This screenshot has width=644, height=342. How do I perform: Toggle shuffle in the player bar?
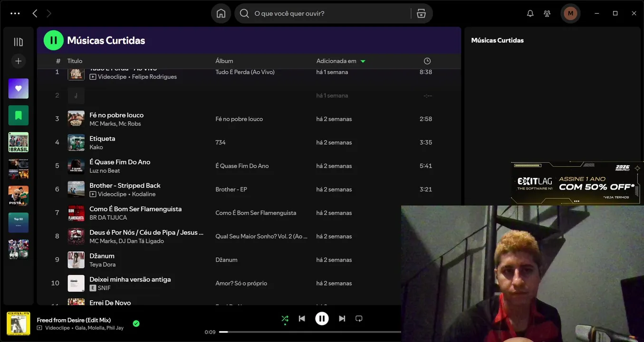coord(285,319)
